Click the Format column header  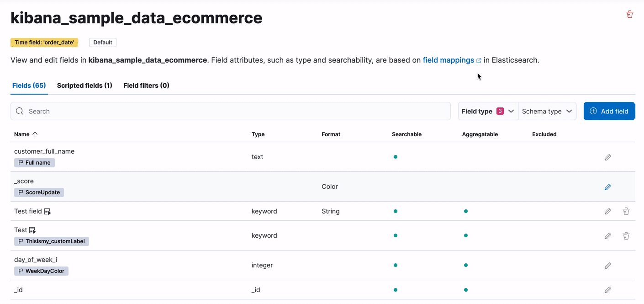331,134
